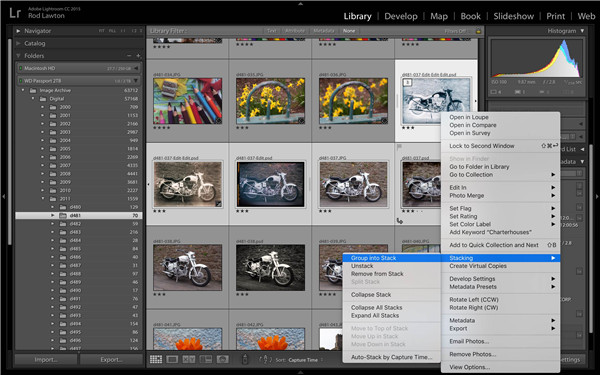Click the flag icon on d481-037.psd cell
This screenshot has height=375, width=600.
pos(399,147)
